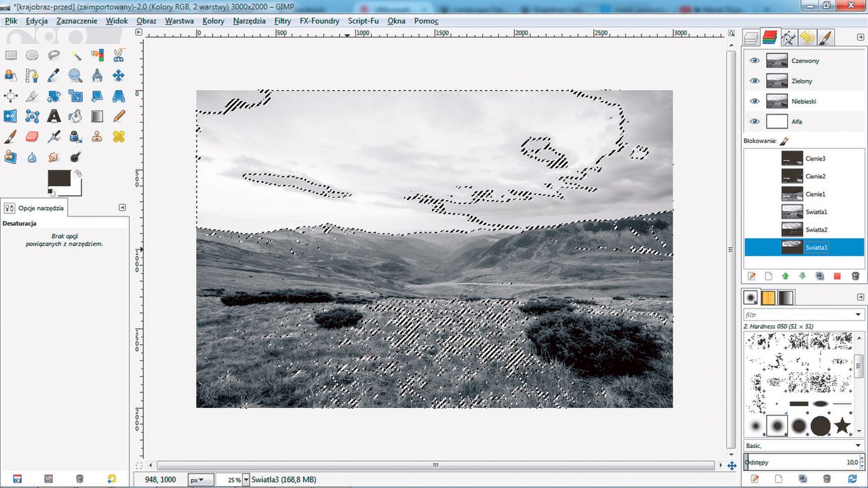Toggle visibility of Czerwony channel
Viewport: 868px width, 488px height.
pos(753,60)
